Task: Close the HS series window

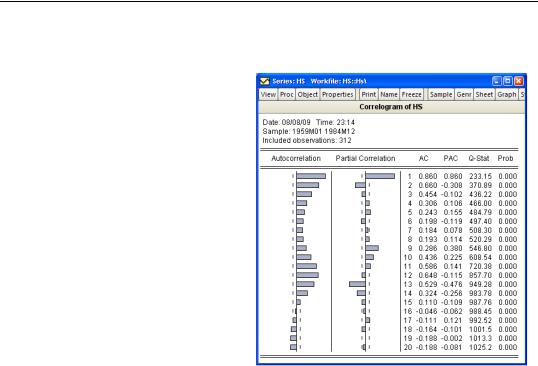Action: pos(519,81)
